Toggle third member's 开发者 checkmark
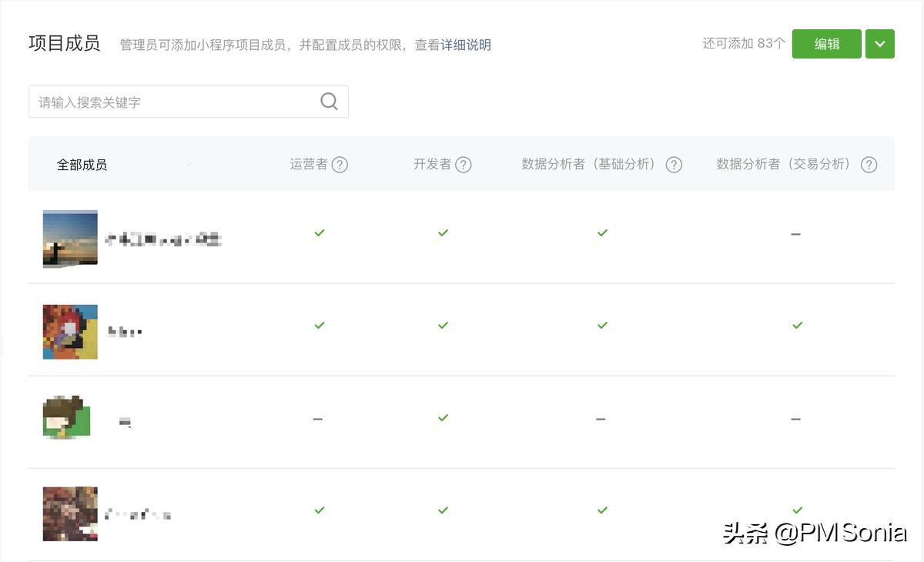Image resolution: width=924 pixels, height=562 pixels. 443,418
